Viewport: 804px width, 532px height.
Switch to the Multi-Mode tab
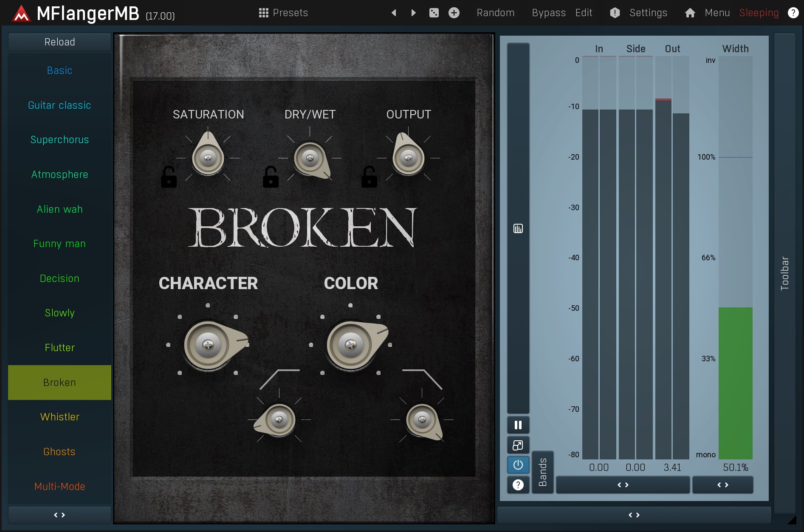(59, 487)
